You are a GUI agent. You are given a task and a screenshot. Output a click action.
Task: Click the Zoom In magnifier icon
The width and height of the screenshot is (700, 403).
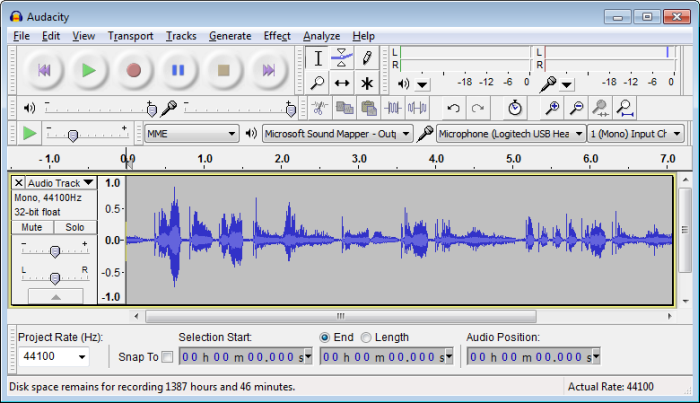point(552,108)
